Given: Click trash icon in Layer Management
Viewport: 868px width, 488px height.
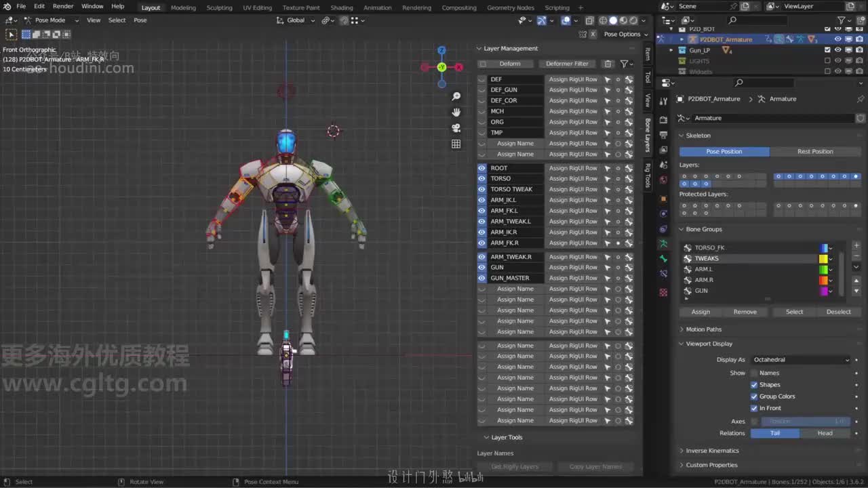Looking at the screenshot, I should pyautogui.click(x=608, y=64).
